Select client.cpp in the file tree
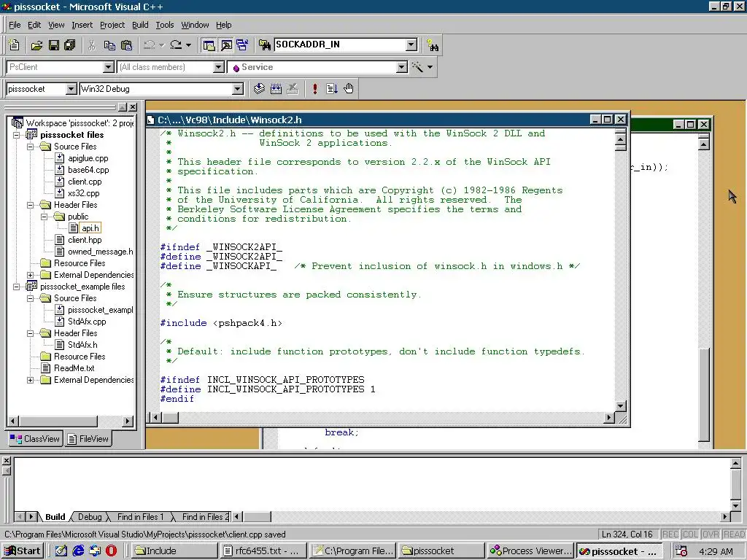 tap(85, 182)
